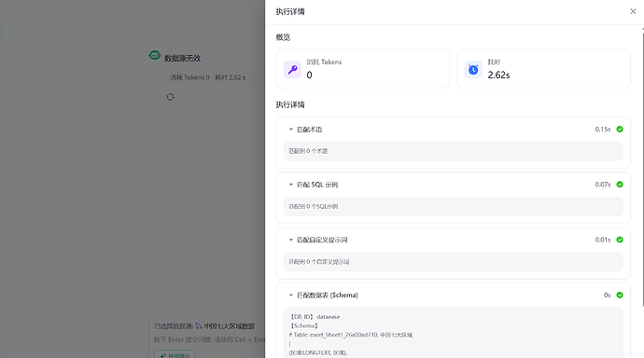Click the regenerate icon below 数据源无效 message
The width and height of the screenshot is (644, 358).
171,97
